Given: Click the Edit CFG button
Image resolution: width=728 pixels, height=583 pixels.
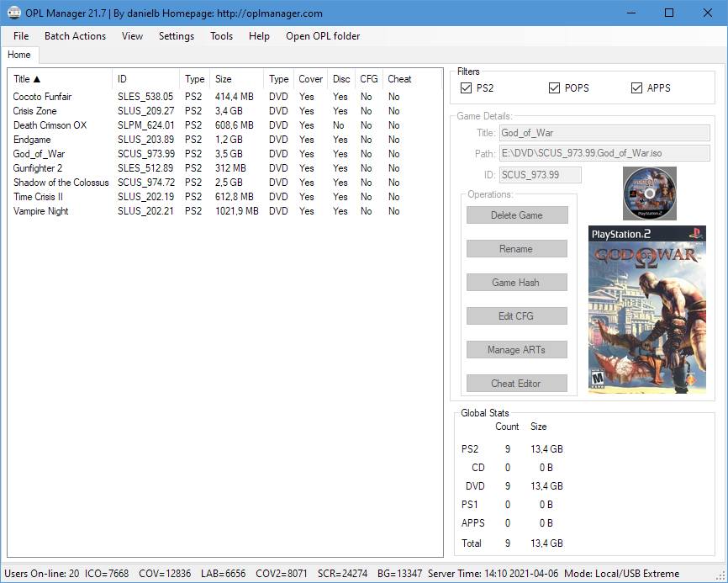Looking at the screenshot, I should (517, 315).
